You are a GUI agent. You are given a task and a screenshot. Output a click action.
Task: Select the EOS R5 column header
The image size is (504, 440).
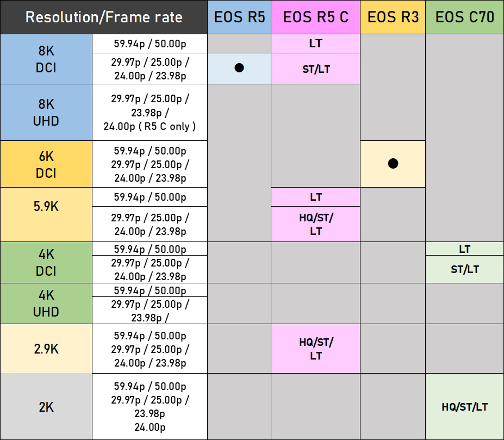(x=239, y=17)
